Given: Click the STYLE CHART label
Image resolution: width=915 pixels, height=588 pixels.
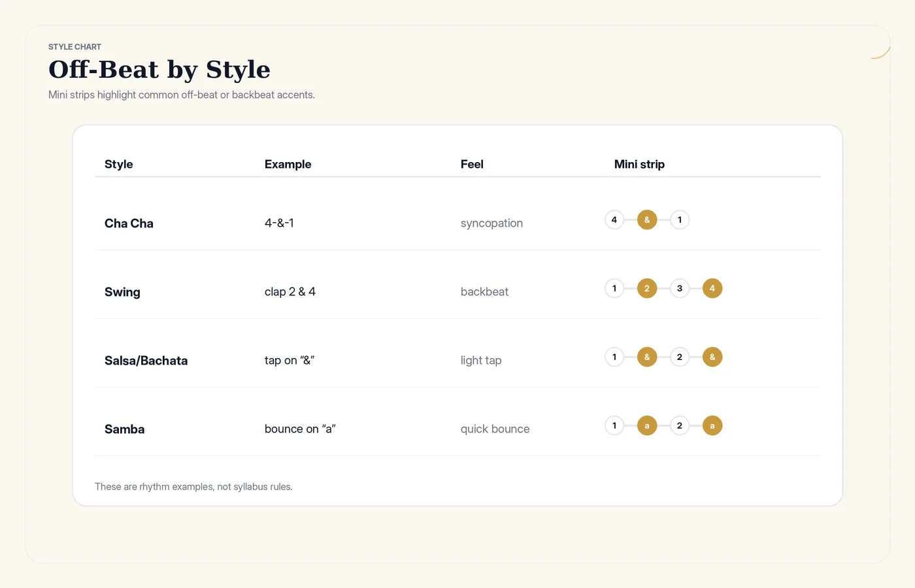Looking at the screenshot, I should (75, 47).
